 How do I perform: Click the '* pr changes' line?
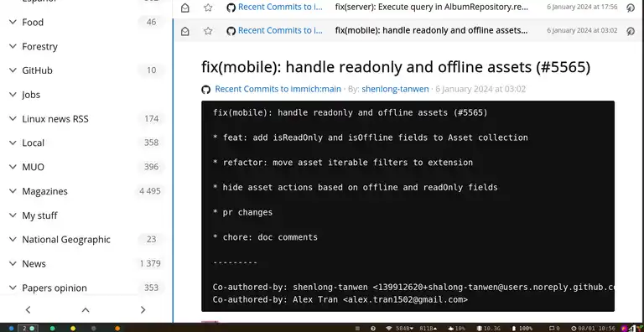(x=242, y=213)
